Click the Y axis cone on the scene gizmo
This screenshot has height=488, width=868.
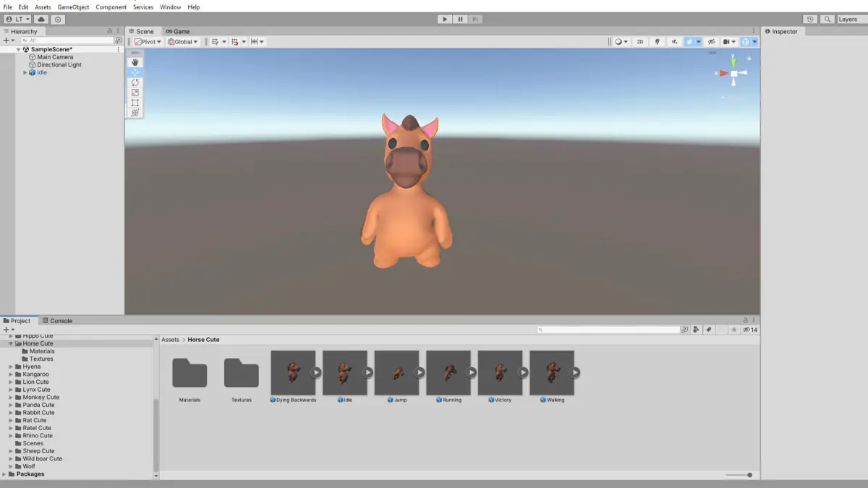tap(733, 62)
